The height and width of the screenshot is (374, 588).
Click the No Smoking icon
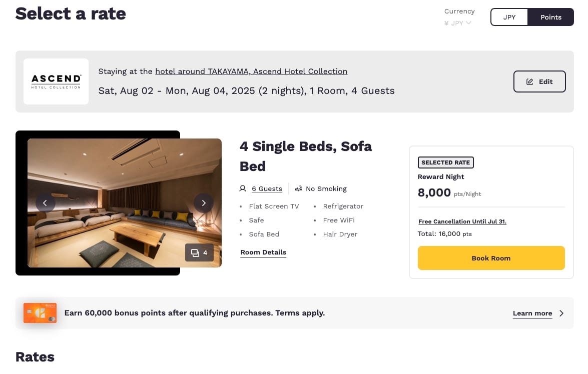point(299,188)
